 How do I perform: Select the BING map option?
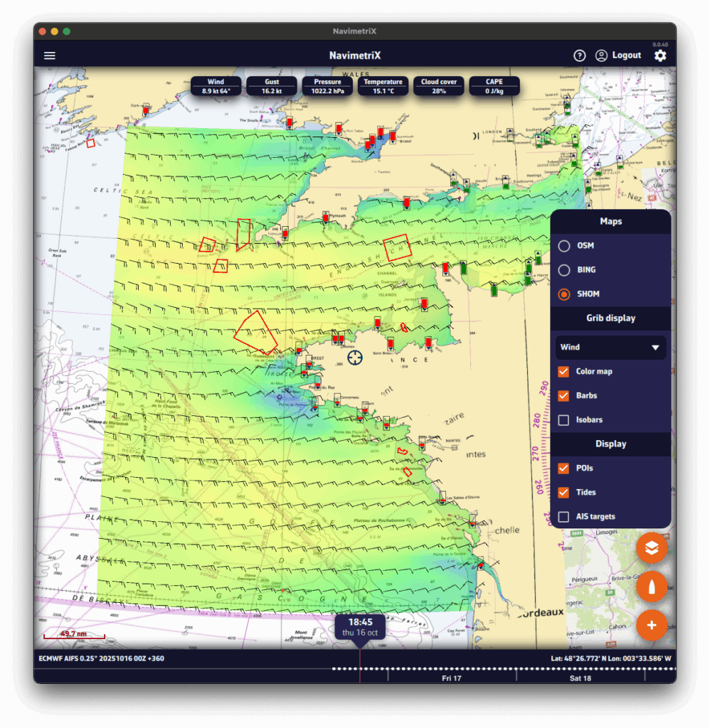click(564, 270)
